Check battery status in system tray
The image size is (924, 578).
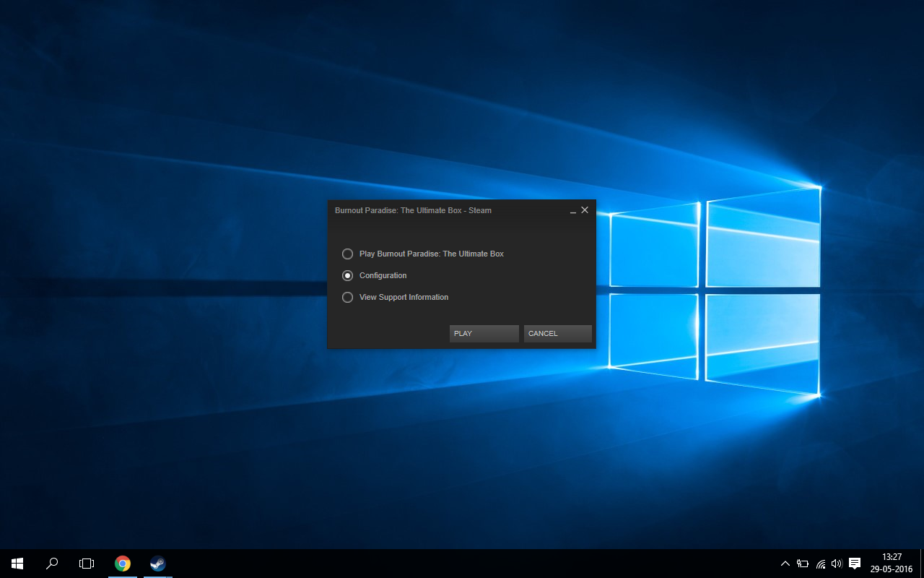pos(803,564)
